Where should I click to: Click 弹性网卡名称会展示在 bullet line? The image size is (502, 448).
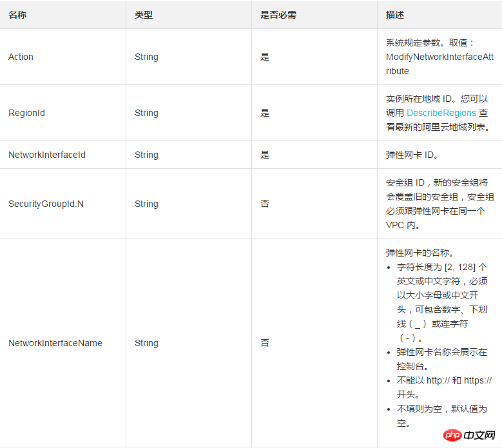point(442,352)
